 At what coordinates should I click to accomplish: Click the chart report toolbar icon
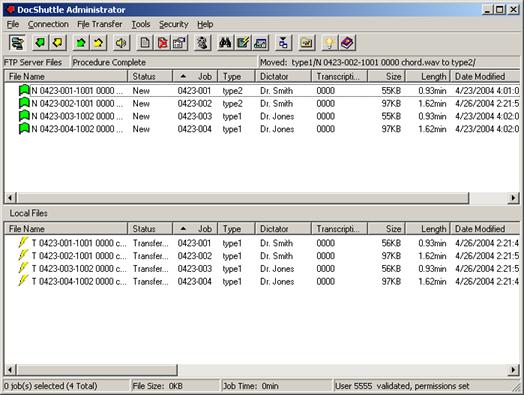(260, 43)
